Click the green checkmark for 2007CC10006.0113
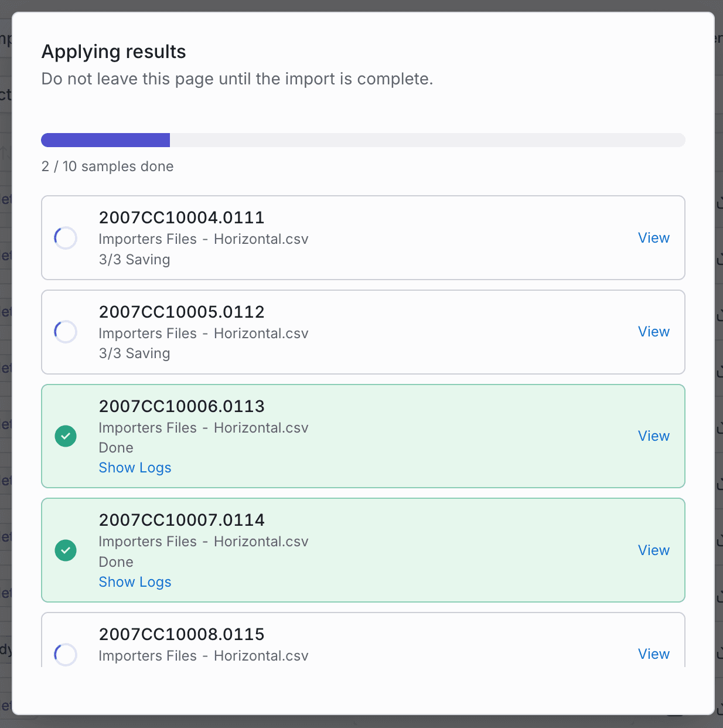The image size is (723, 728). click(66, 436)
